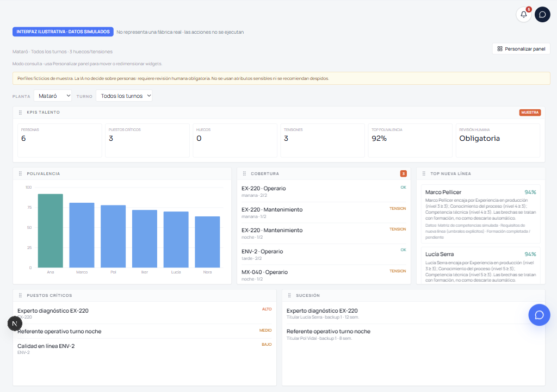Open the blue floating chat button
This screenshot has width=557, height=392.
coord(539,315)
